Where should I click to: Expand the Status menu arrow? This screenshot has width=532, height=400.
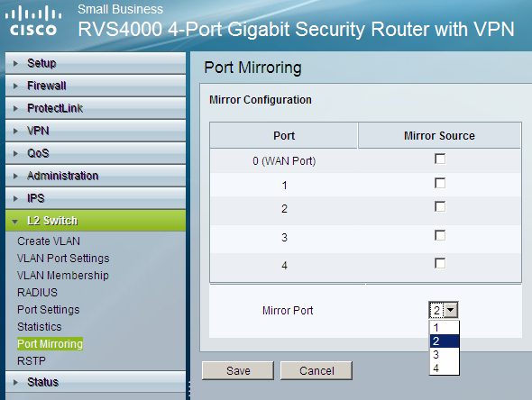click(15, 382)
